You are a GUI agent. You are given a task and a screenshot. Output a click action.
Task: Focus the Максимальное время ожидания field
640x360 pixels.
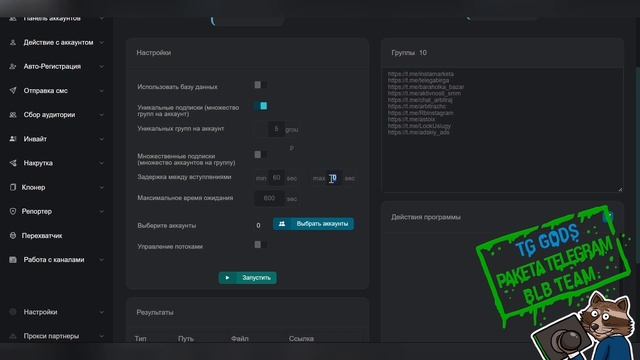[x=269, y=198]
